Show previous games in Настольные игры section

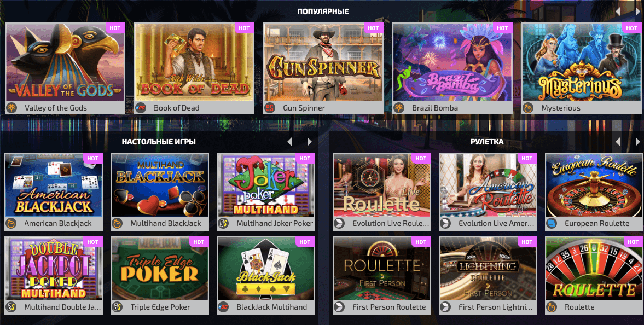[x=289, y=142]
